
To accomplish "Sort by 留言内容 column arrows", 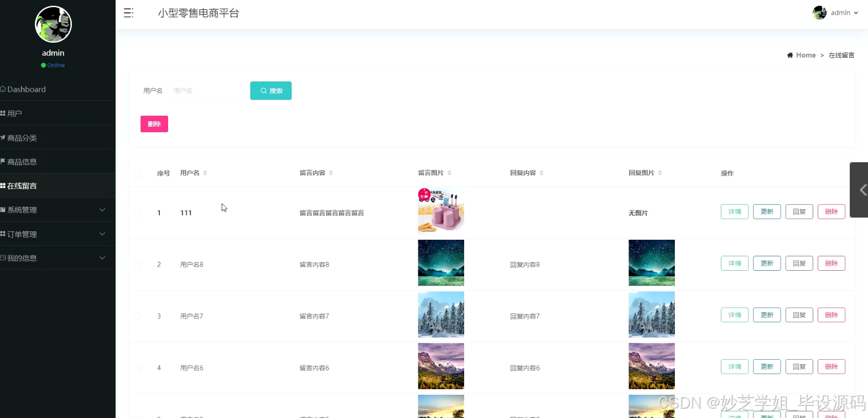I will 331,173.
